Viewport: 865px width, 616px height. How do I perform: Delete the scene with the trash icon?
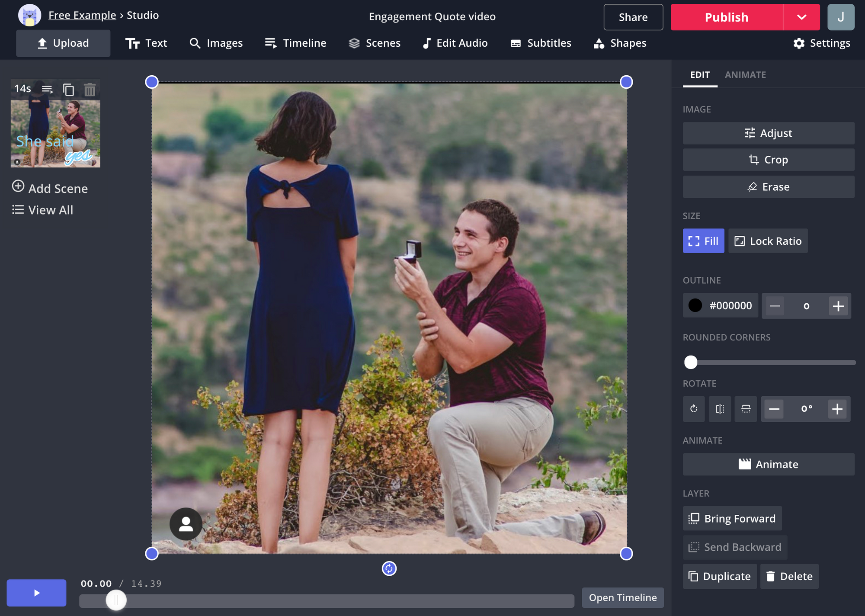click(x=90, y=90)
